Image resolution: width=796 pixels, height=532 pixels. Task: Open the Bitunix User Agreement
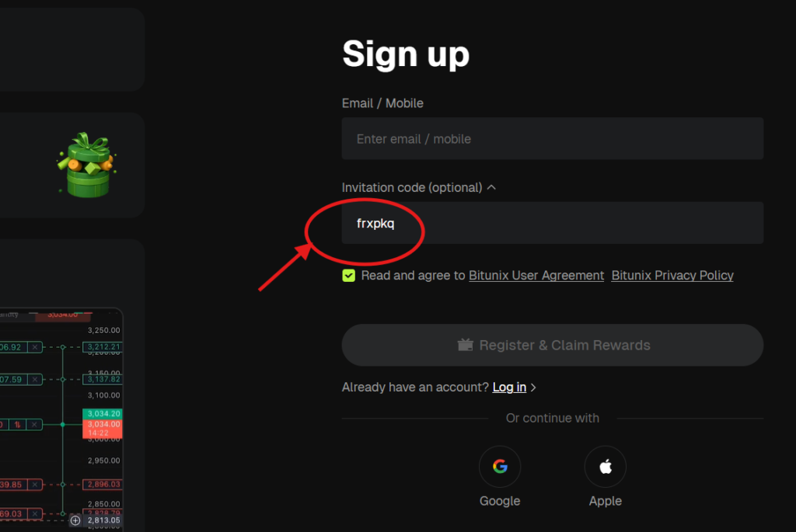point(536,275)
